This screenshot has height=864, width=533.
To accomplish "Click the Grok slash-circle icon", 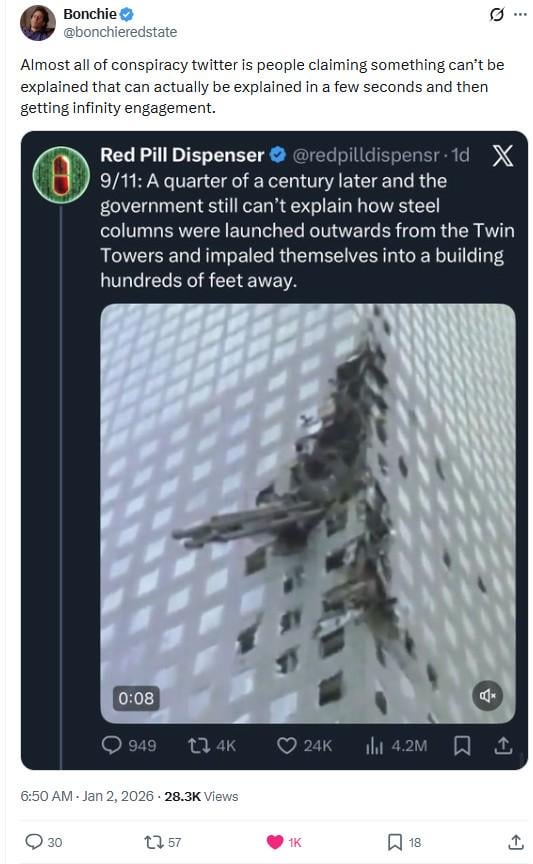I will coord(496,15).
